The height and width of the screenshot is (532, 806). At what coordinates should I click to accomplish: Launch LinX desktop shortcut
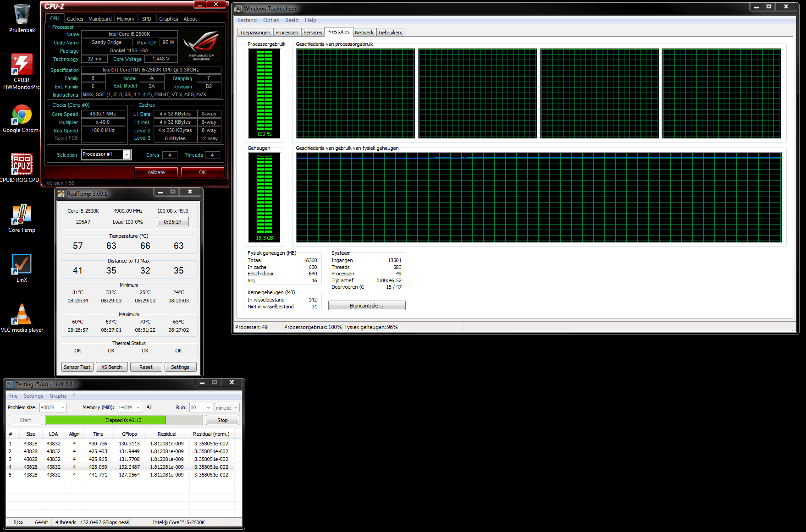22,268
